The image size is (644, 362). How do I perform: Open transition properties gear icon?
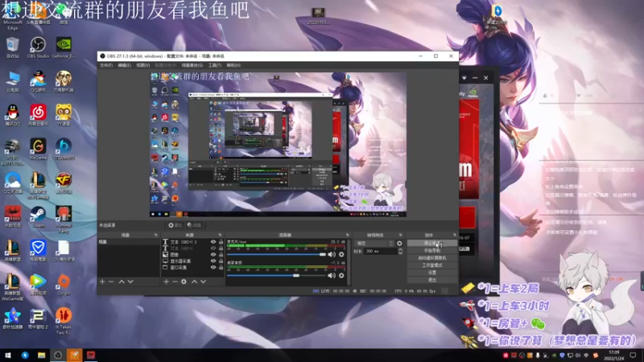pos(399,244)
